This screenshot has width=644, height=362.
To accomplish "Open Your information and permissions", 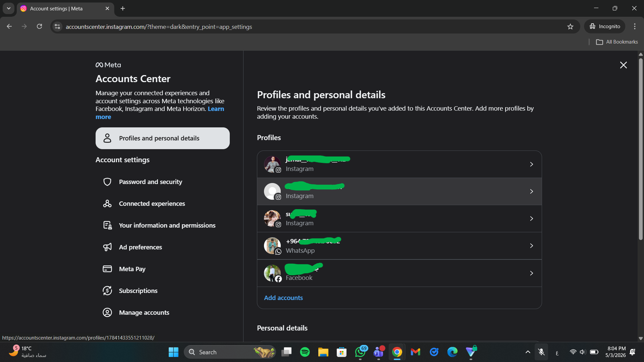I will 163,225.
